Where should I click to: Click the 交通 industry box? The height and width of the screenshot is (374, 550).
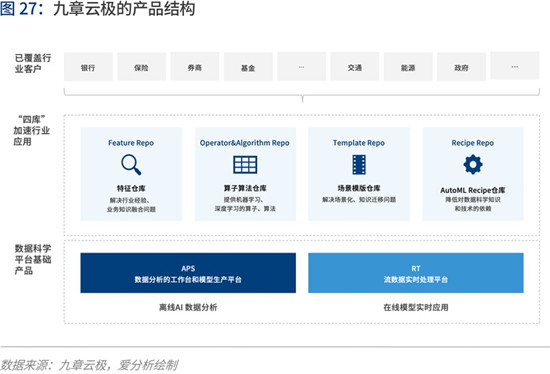point(355,67)
